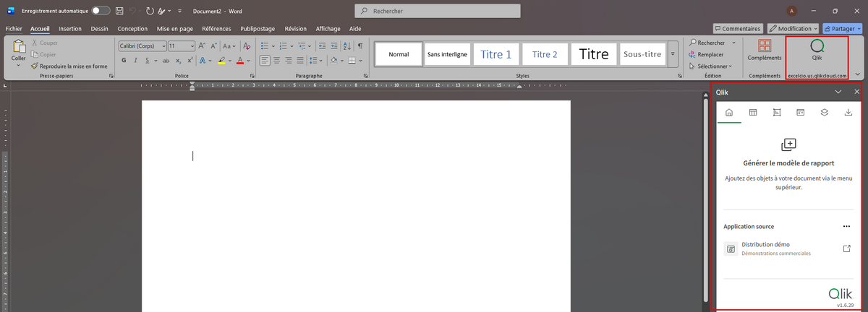Screen dimensions: 868x312
Task: Open the table tab in Qlik panel
Action: tap(753, 112)
